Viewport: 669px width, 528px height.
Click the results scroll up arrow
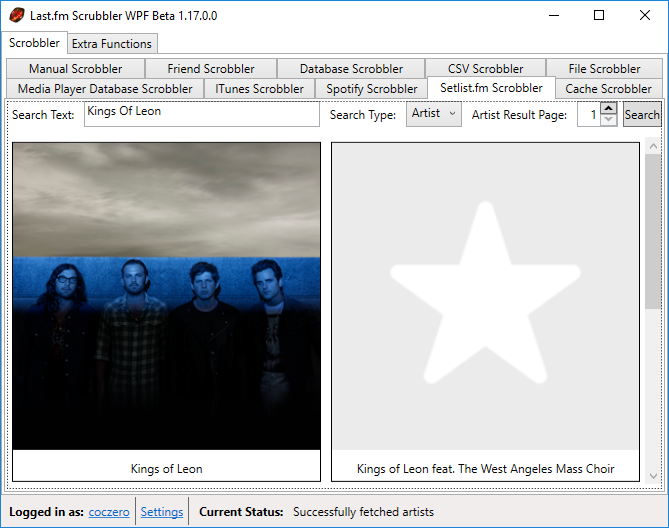click(653, 146)
